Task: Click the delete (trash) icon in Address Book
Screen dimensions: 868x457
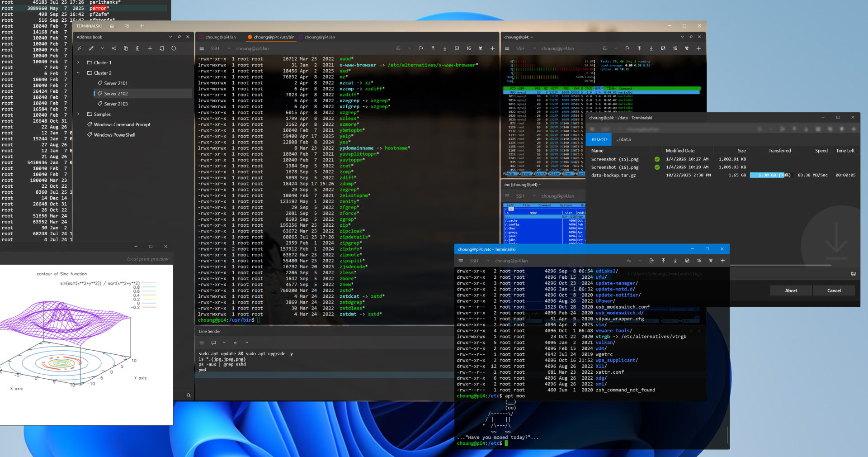Action: [138, 48]
